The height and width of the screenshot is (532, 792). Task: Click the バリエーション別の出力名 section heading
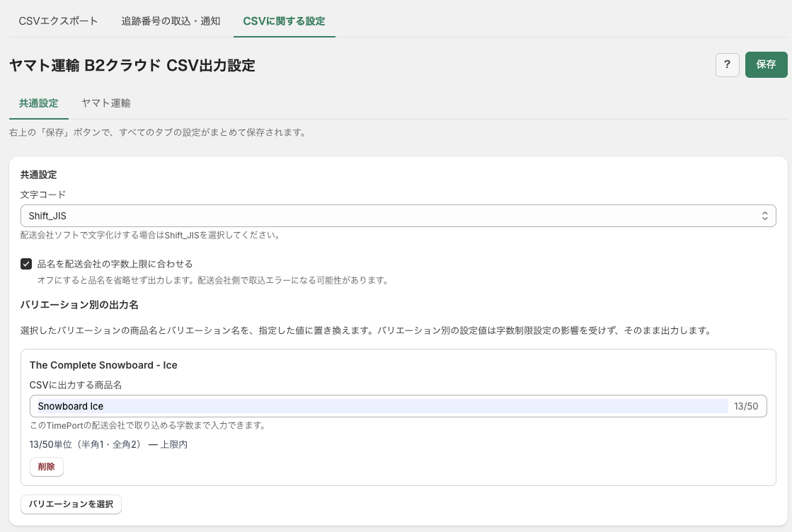[79, 305]
